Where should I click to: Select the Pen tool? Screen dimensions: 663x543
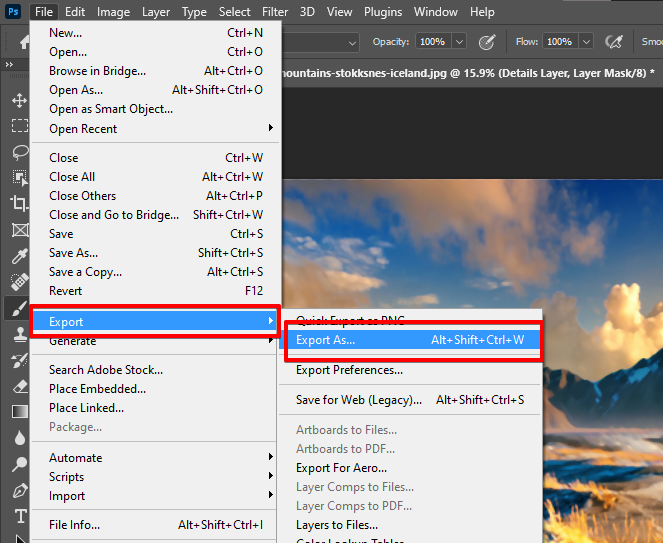pos(19,491)
